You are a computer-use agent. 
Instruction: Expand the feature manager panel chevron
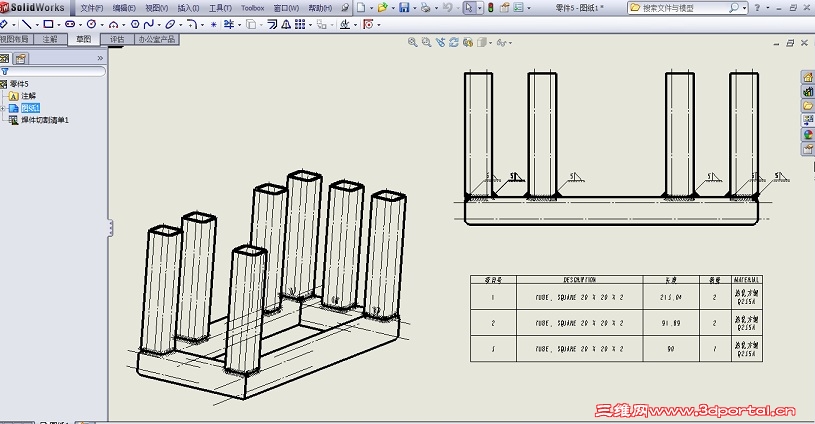click(100, 58)
